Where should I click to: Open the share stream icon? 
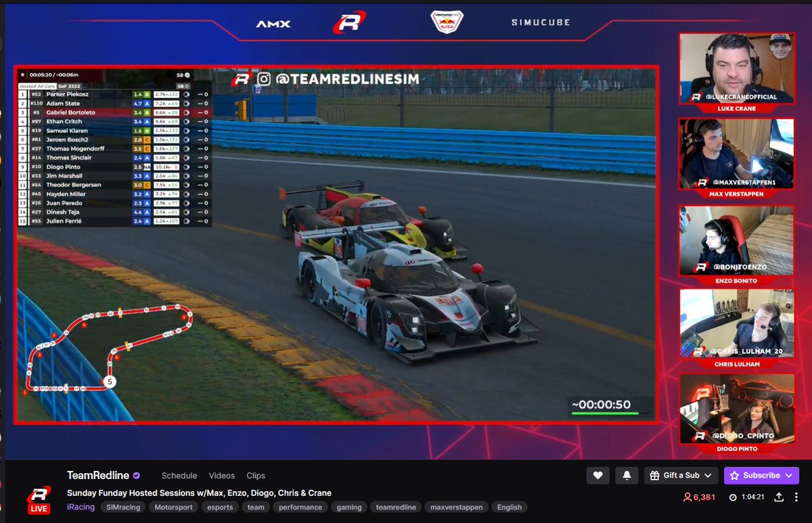tap(779, 497)
